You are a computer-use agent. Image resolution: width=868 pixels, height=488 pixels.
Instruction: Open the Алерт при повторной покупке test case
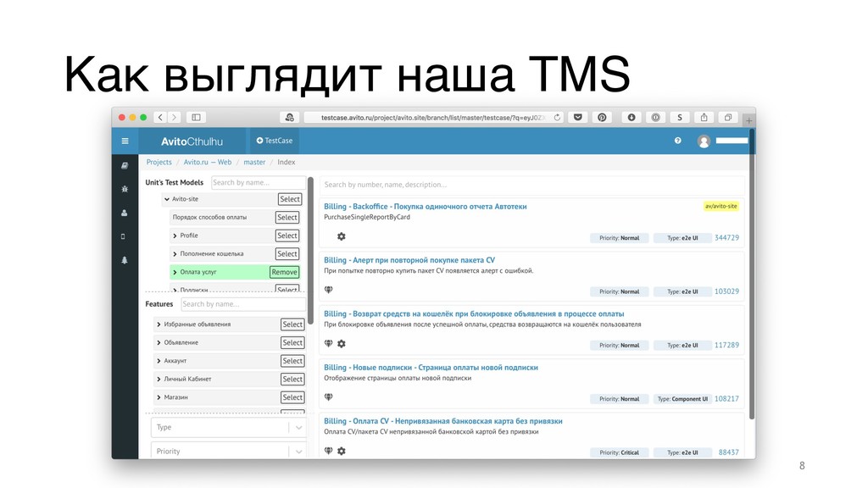tap(409, 260)
